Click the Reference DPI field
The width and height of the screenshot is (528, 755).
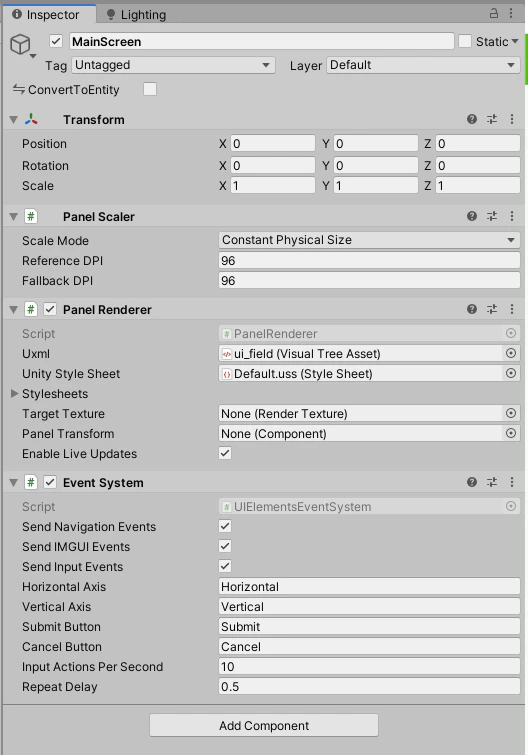click(369, 260)
